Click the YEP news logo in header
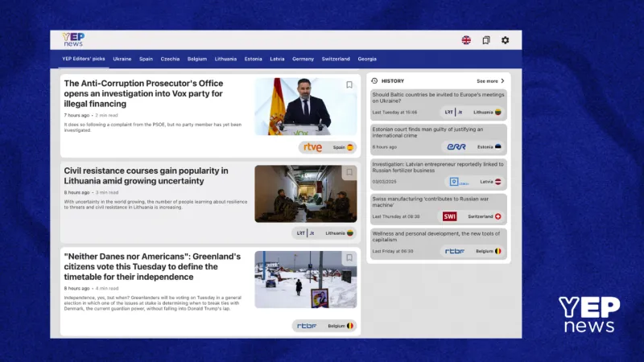Screen dimensions: 644x362 tap(73, 39)
